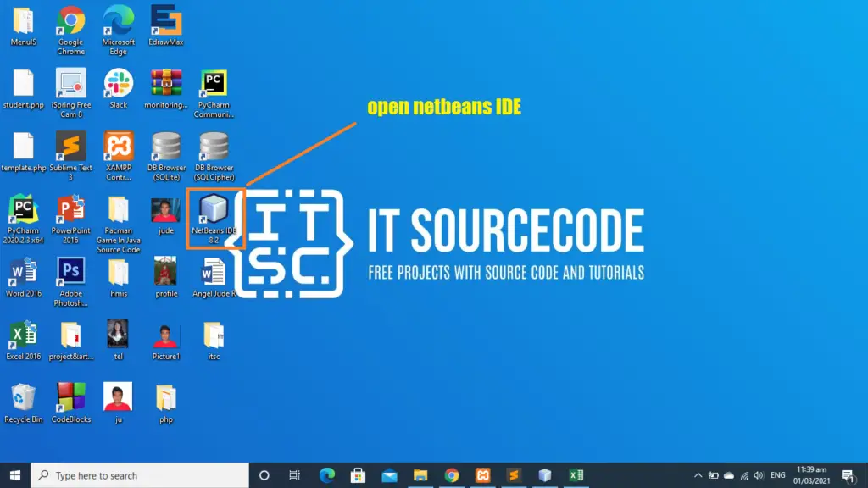
Task: Open Google Chrome from the taskbar
Action: pyautogui.click(x=453, y=475)
